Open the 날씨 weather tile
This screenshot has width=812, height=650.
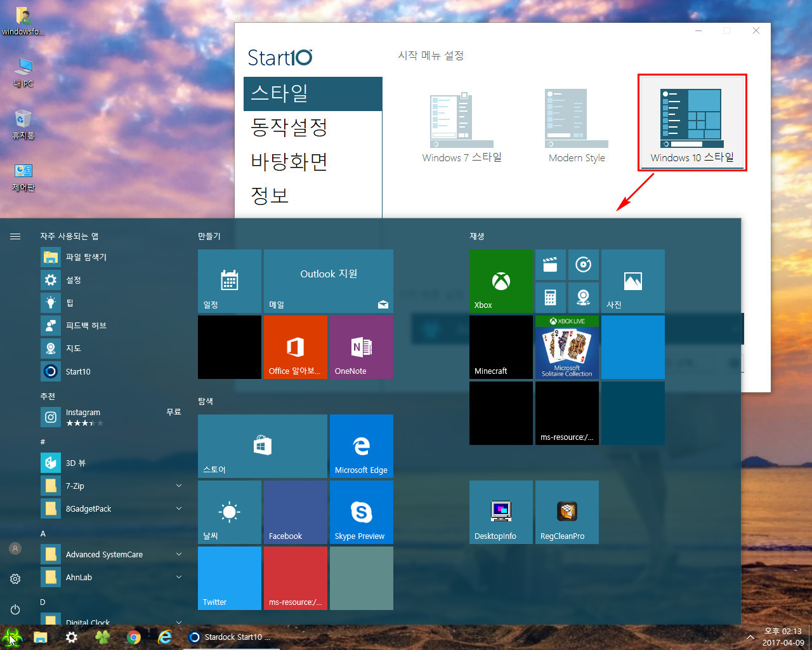click(x=229, y=512)
